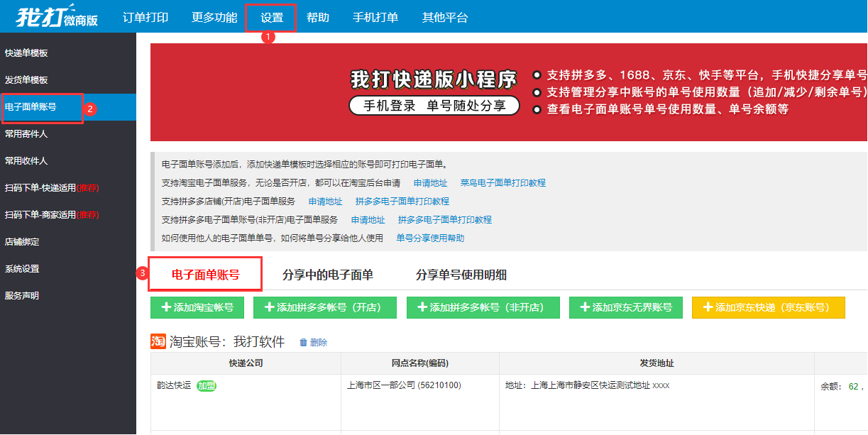The width and height of the screenshot is (868, 435).
Task: Open the 其他平台 menu
Action: (445, 18)
